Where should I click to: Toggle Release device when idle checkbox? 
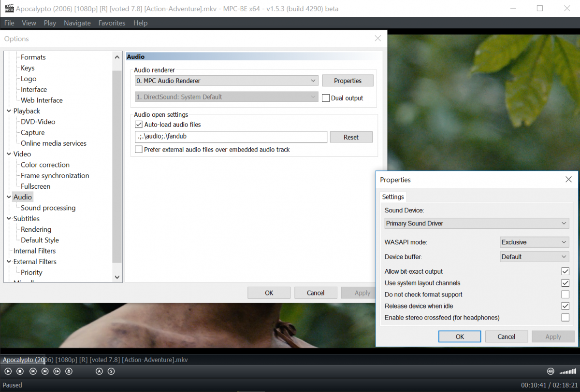pos(565,306)
